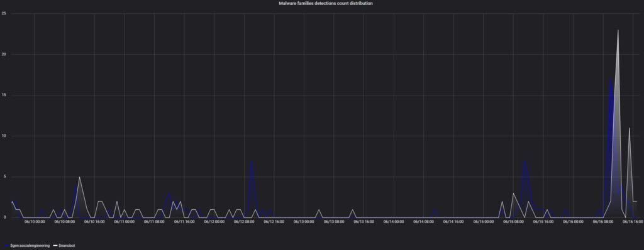
Task: Toggle the $gen:socialengineering legend series
Action: [x=30, y=246]
